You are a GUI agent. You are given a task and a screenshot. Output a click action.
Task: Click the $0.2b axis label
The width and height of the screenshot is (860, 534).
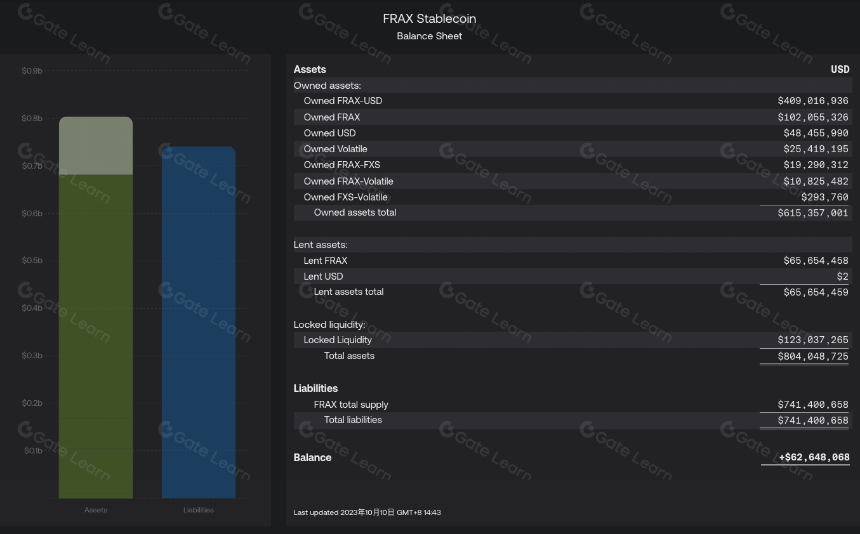click(32, 403)
